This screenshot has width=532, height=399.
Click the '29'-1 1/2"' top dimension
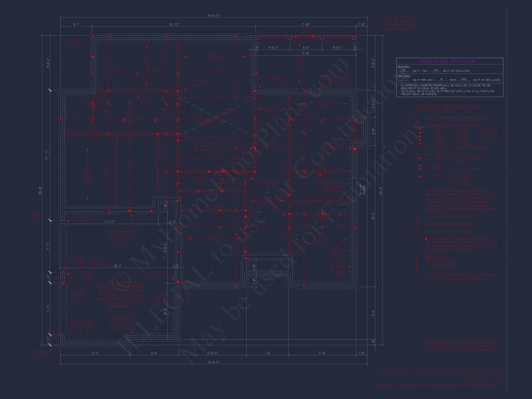click(x=174, y=25)
